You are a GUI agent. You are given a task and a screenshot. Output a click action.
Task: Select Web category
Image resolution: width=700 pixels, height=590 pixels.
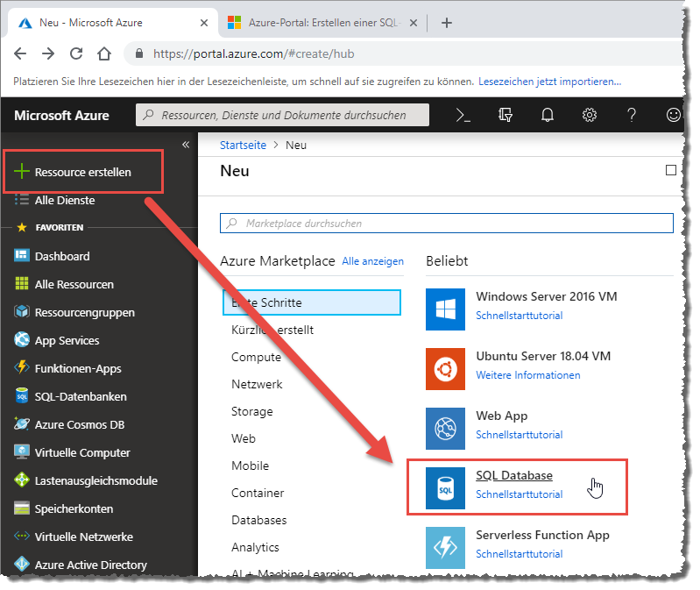[x=244, y=438]
